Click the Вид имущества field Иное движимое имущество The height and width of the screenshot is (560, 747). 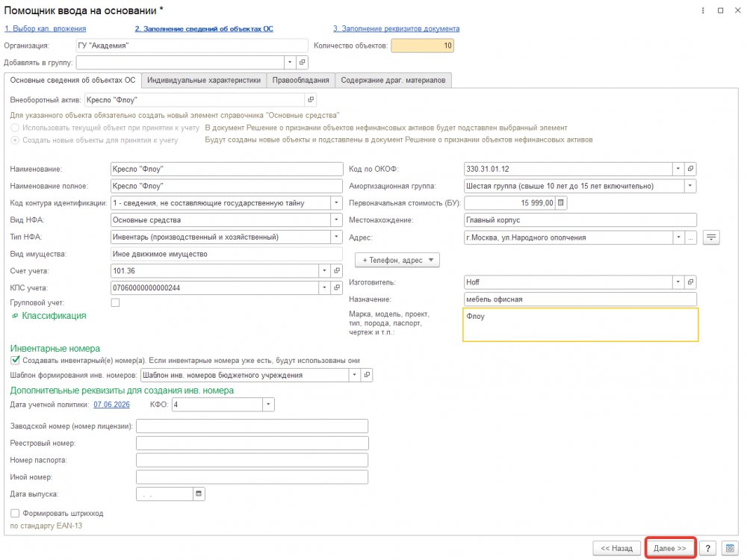pos(226,254)
